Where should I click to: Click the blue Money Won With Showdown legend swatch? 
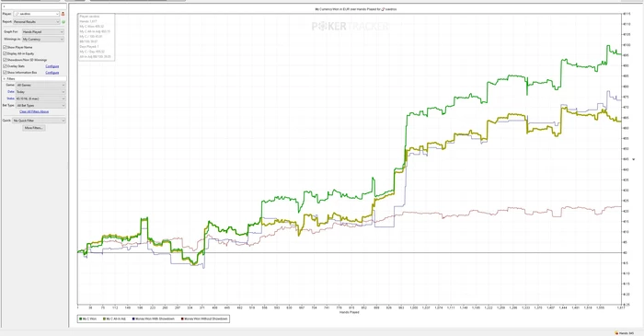coord(133,319)
